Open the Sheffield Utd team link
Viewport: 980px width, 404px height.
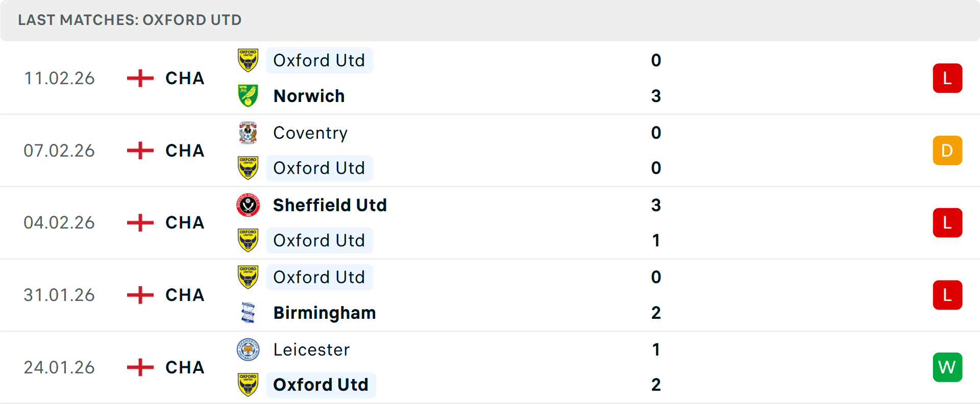tap(330, 205)
